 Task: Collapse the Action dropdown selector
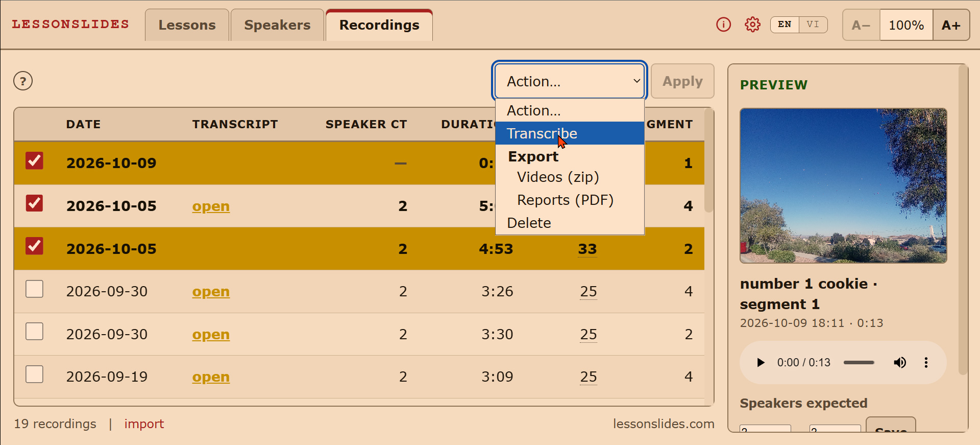tap(570, 81)
